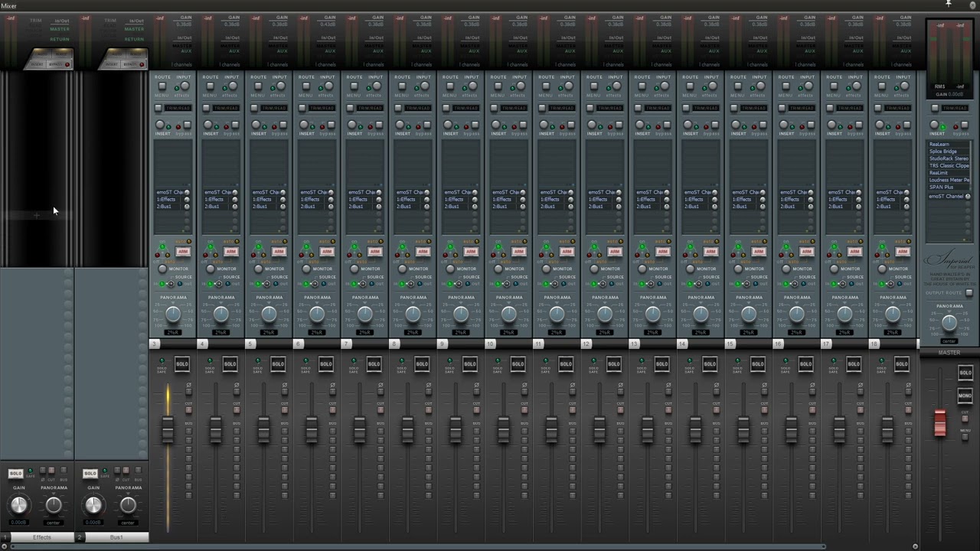The image size is (980, 551).
Task: Click the master INSERT button
Action: click(x=933, y=125)
